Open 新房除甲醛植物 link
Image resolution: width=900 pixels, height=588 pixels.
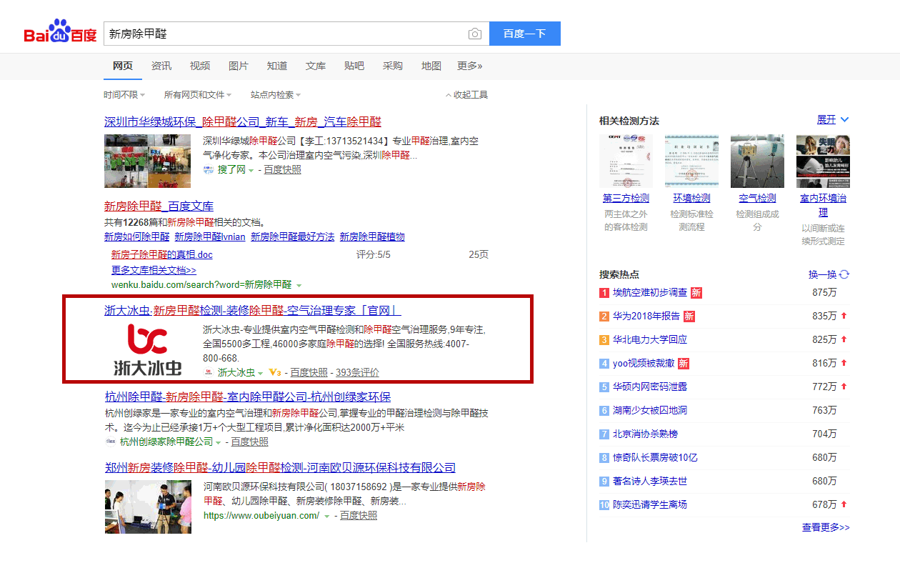click(x=372, y=236)
